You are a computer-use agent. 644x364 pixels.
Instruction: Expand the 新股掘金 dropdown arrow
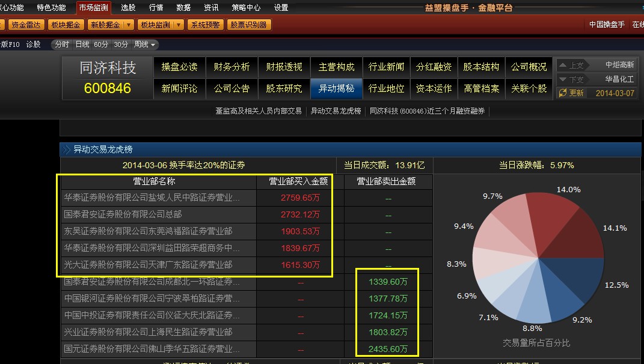pyautogui.click(x=129, y=25)
